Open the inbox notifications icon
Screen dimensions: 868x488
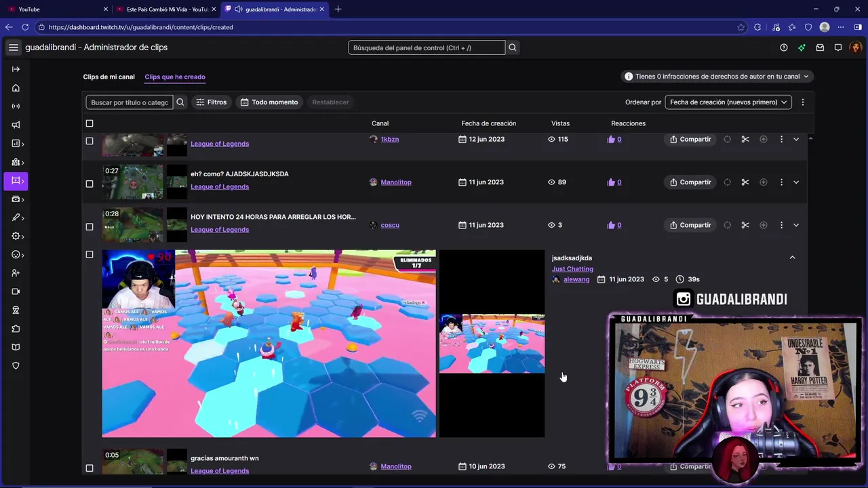point(820,47)
